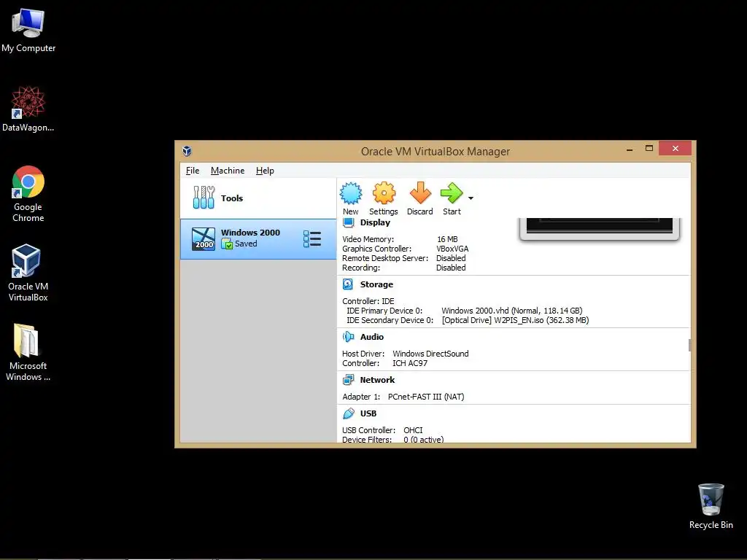
Task: Click the Network section icon
Action: click(x=348, y=379)
